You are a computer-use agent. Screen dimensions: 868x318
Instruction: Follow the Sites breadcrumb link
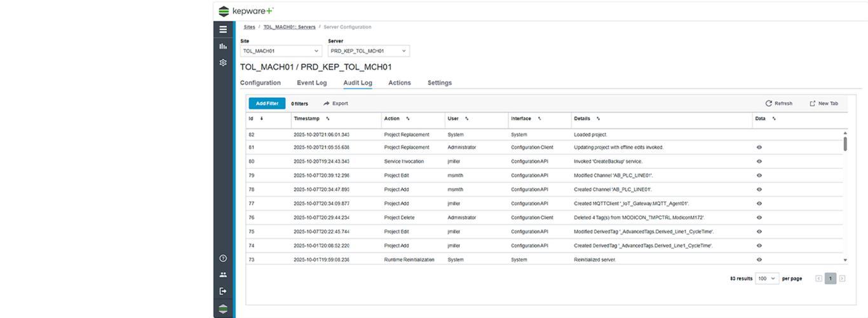(x=249, y=27)
